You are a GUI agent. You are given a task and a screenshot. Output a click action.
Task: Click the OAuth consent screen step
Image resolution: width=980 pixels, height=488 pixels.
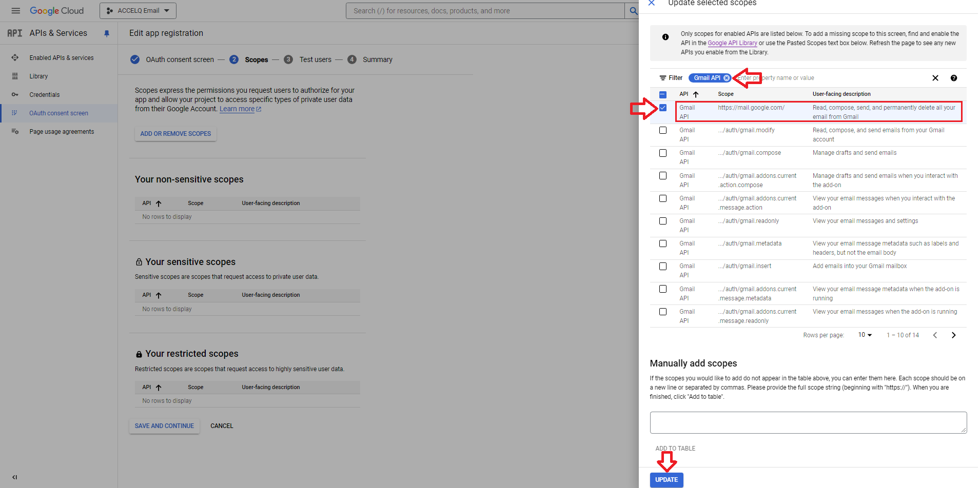coord(172,59)
